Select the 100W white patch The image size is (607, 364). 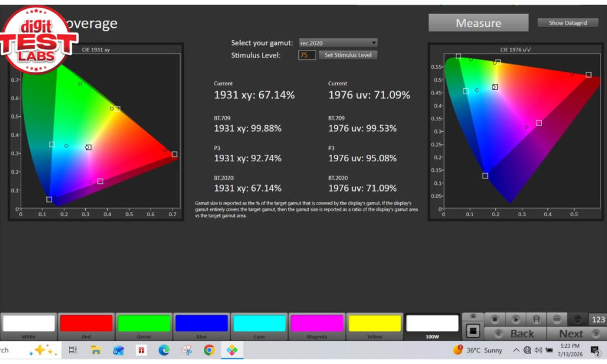click(x=432, y=327)
